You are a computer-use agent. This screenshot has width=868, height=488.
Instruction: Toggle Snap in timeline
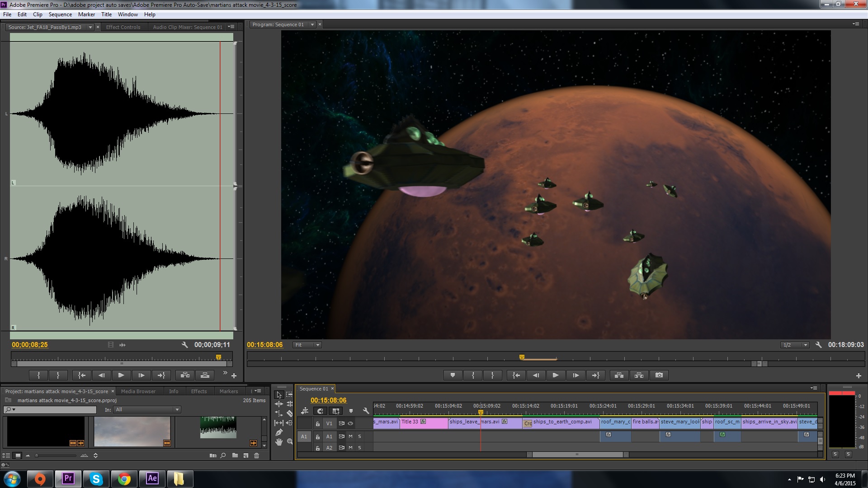coord(320,411)
